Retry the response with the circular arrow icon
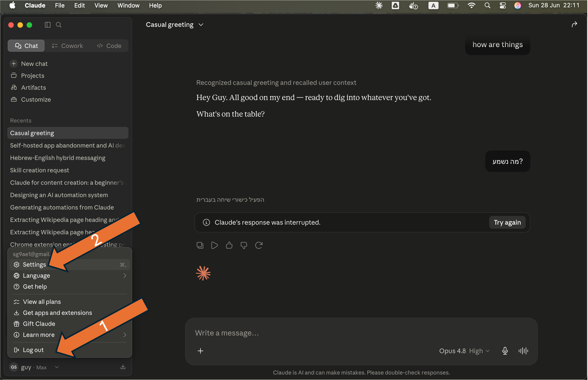 (x=259, y=245)
